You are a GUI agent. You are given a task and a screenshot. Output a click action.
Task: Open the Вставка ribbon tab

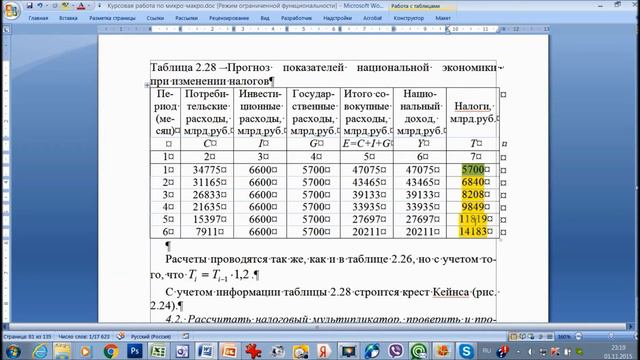coord(68,18)
